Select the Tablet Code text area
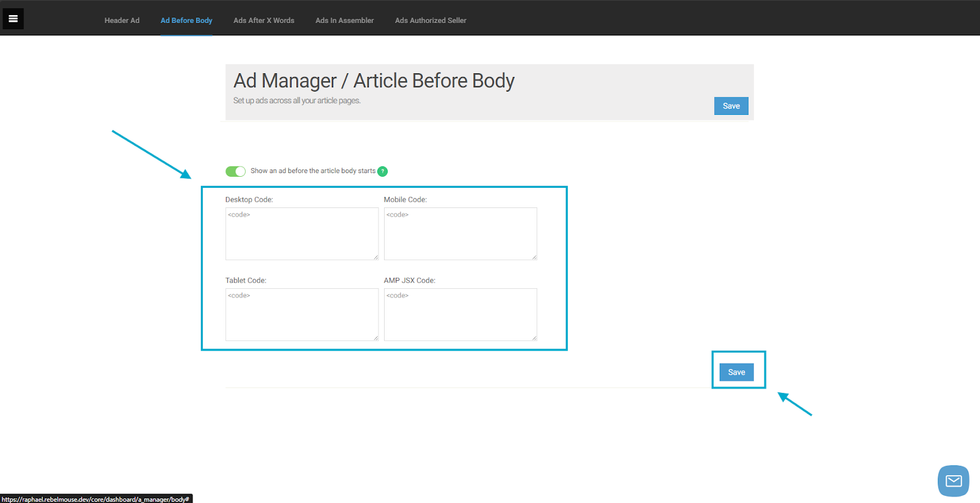The height and width of the screenshot is (503, 980). [x=301, y=314]
